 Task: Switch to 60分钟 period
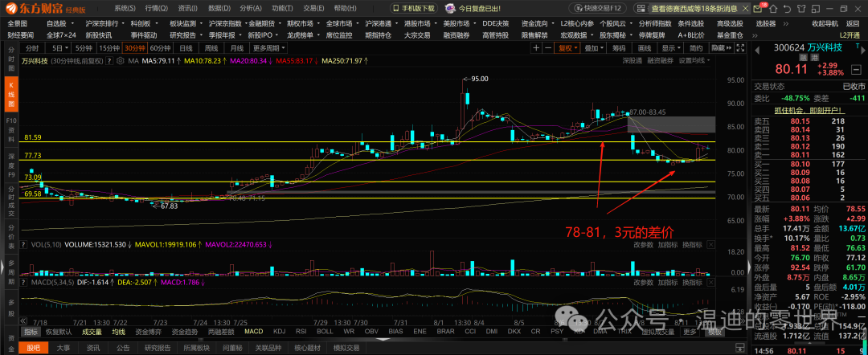(x=161, y=48)
